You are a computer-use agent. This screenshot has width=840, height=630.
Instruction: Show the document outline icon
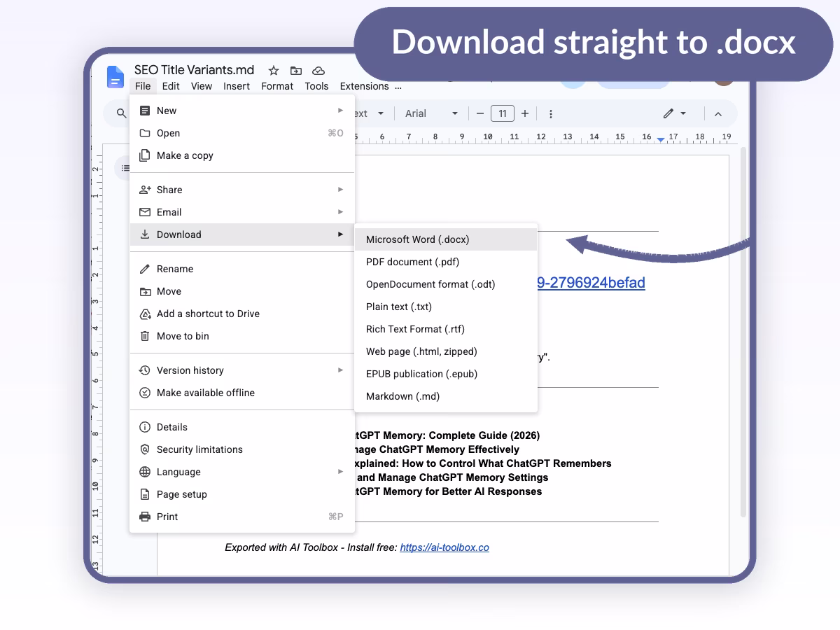(125, 168)
